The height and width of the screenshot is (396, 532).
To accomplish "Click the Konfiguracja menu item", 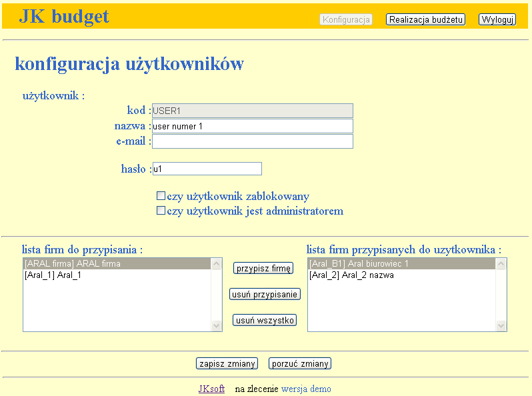I will tap(346, 20).
